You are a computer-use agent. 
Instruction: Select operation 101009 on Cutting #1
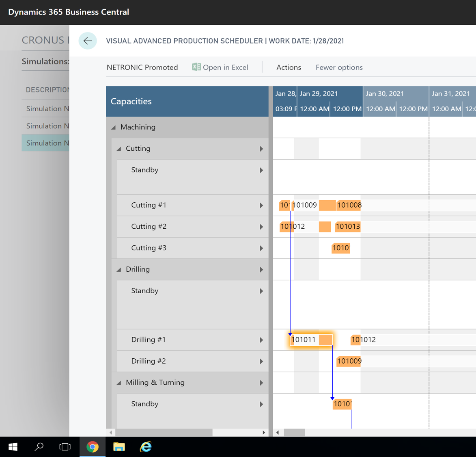pos(314,205)
